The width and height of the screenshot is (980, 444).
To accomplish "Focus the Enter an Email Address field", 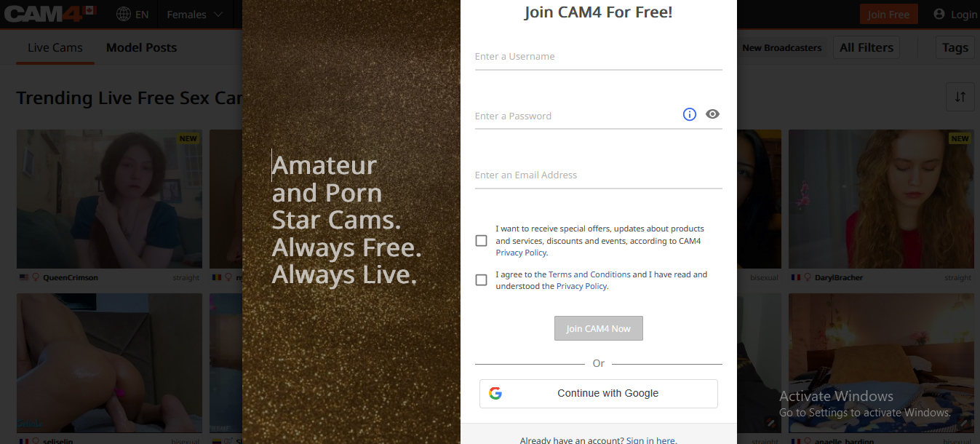I will click(599, 175).
